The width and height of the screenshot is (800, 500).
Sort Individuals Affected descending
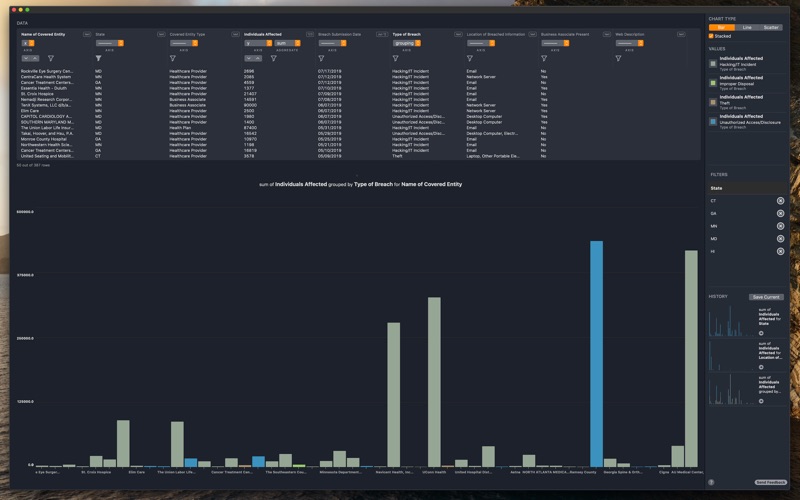click(x=248, y=59)
